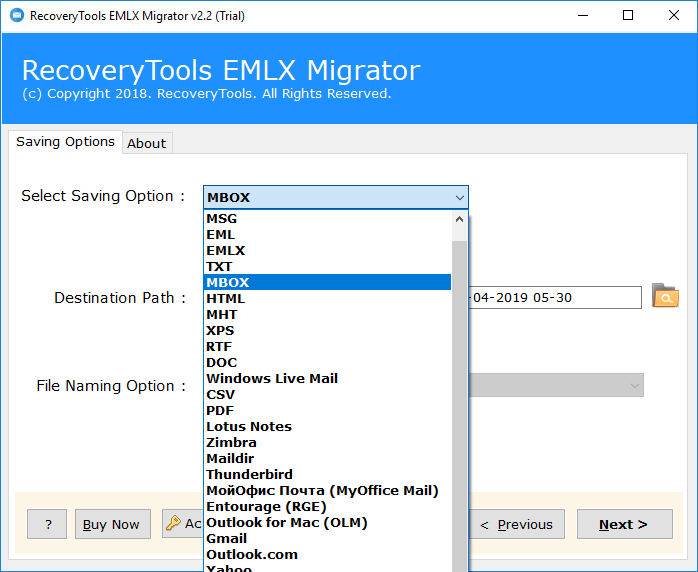Switch to the Saving Options tab
The height and width of the screenshot is (572, 698).
[x=65, y=142]
